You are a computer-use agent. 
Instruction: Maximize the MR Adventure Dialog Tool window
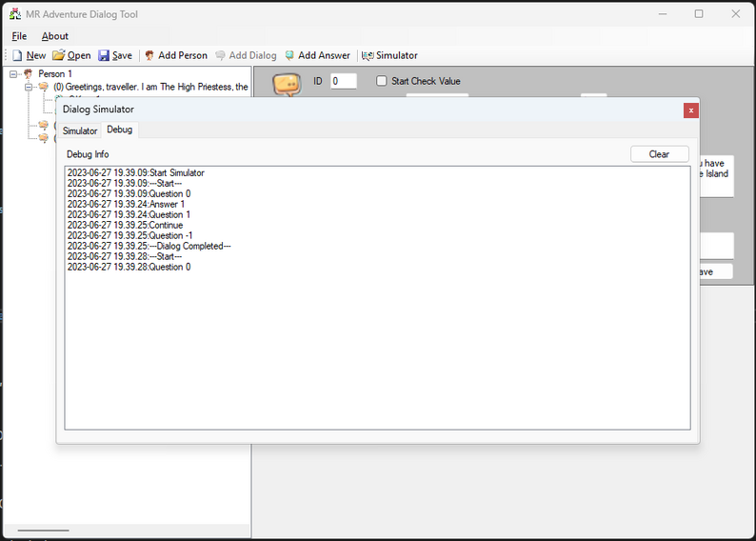(x=699, y=14)
